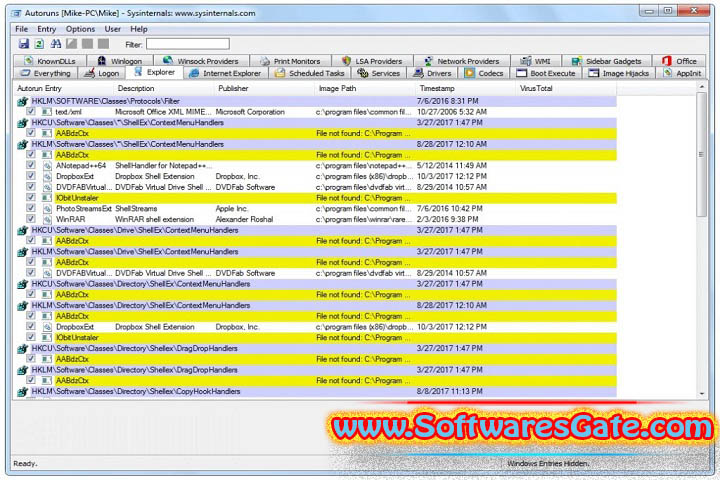Click the 'Ready.' status bar text
The image size is (720, 480).
pyautogui.click(x=25, y=464)
